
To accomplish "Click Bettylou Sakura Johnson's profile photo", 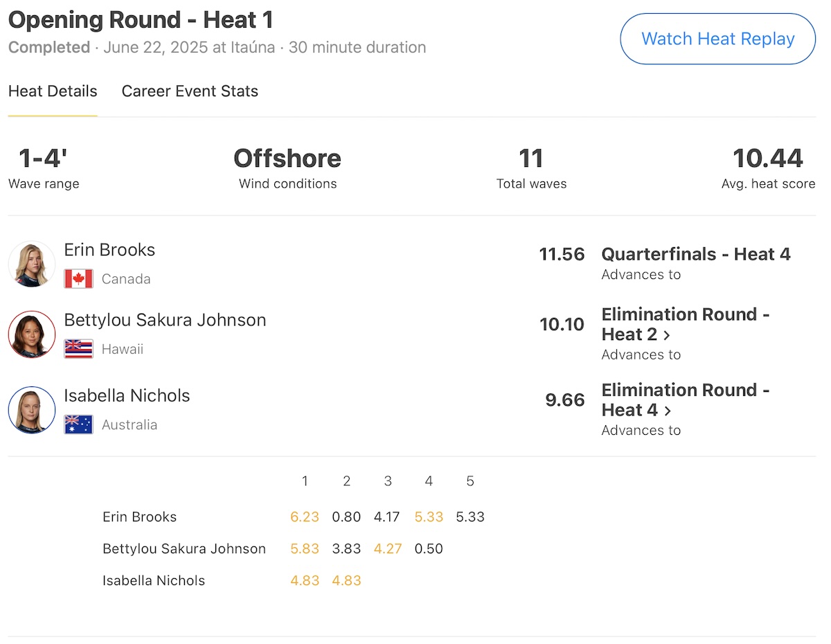I will click(x=32, y=334).
